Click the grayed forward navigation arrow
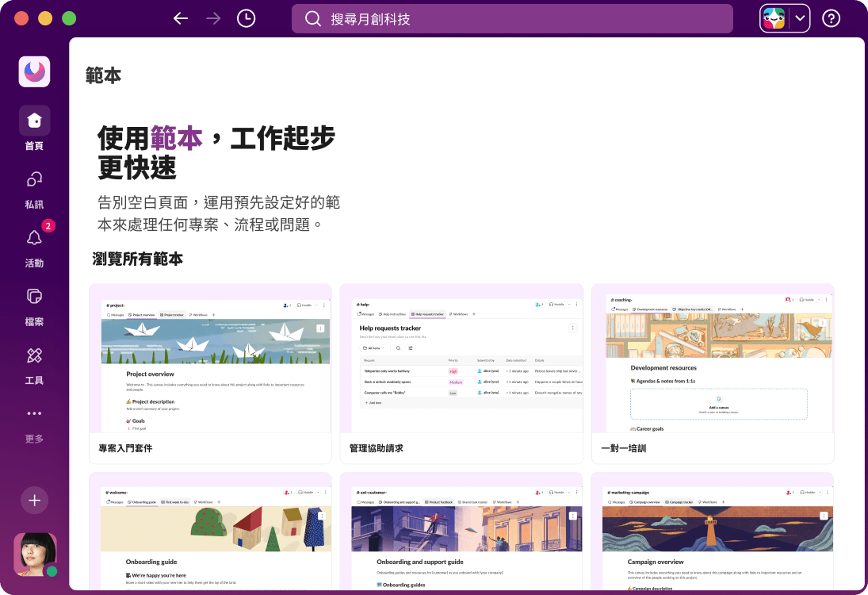The image size is (868, 595). coord(212,17)
